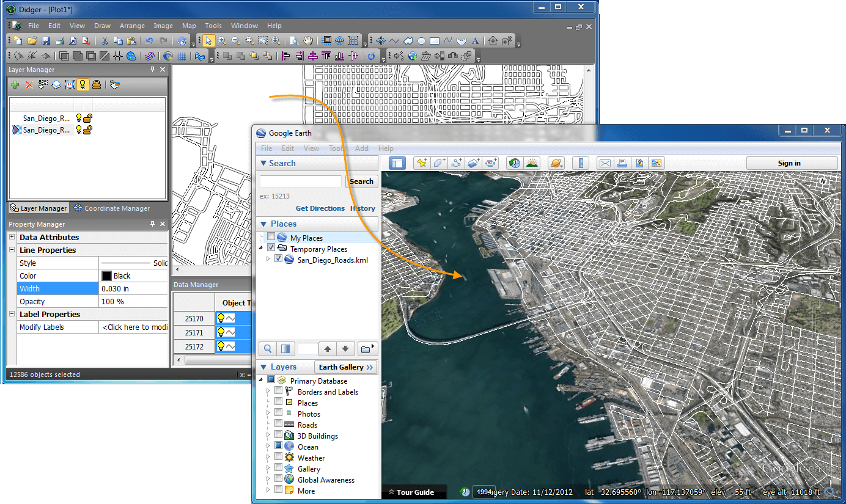Image resolution: width=846 pixels, height=504 pixels.
Task: Enable Borders and Labels layer checkbox
Action: click(x=278, y=391)
